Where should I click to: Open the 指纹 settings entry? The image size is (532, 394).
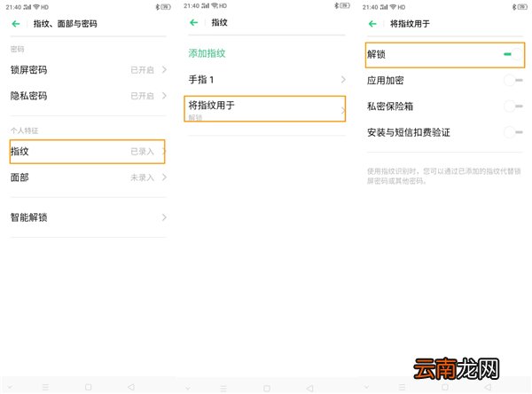coord(88,152)
